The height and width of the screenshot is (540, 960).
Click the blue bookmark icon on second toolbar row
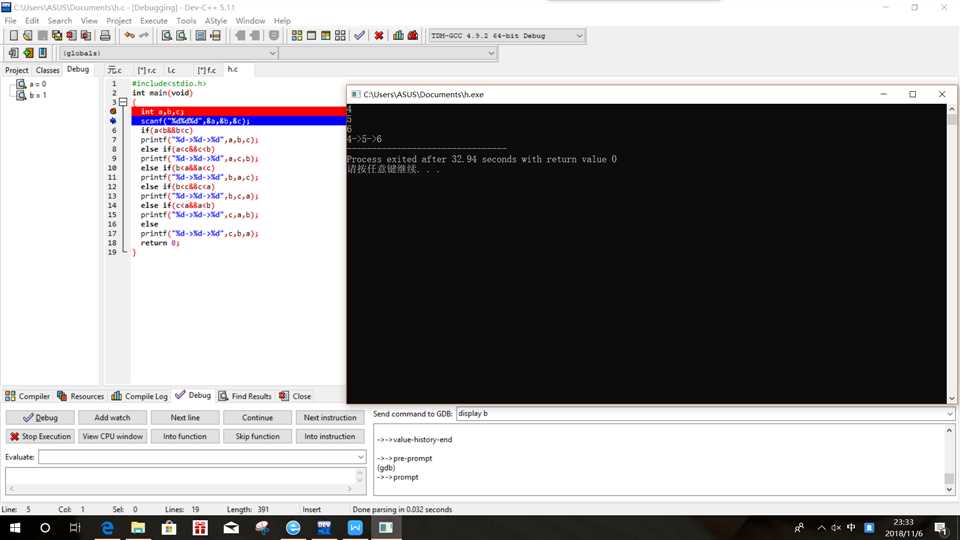pyautogui.click(x=42, y=53)
